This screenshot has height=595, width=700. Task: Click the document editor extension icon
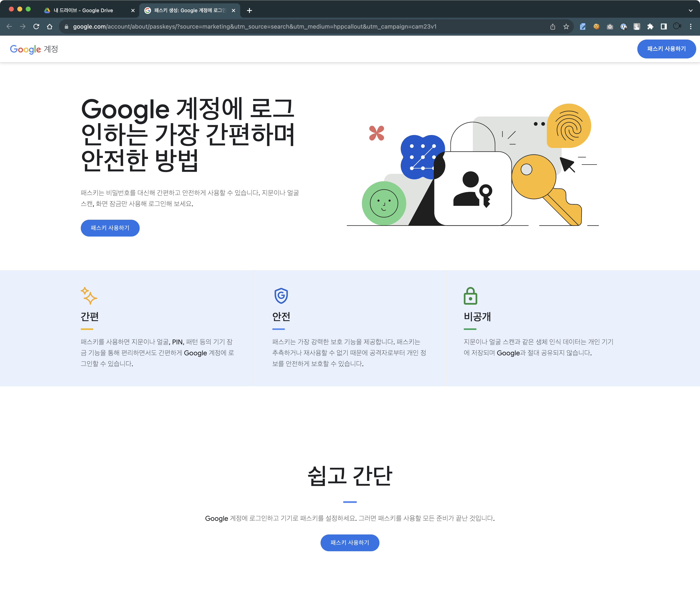tap(583, 27)
